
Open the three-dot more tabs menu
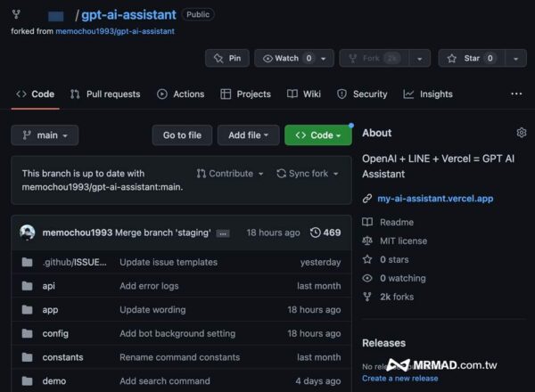[x=516, y=94]
